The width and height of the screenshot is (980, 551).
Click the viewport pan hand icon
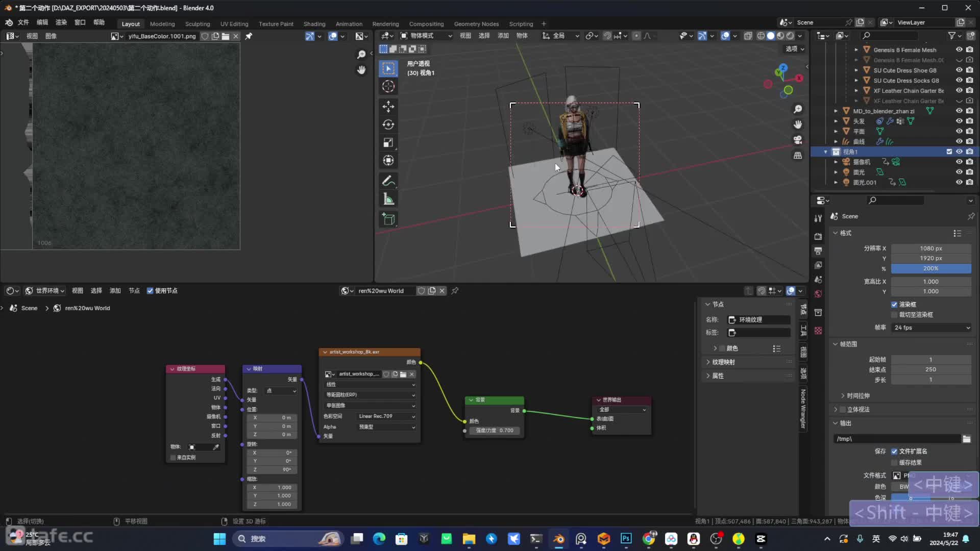point(798,124)
